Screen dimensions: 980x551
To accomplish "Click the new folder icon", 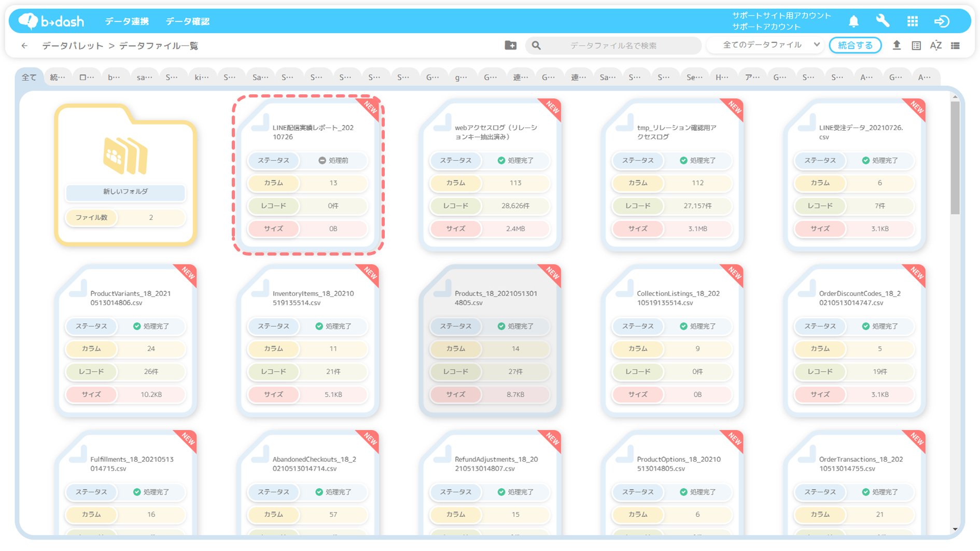I will coord(511,45).
